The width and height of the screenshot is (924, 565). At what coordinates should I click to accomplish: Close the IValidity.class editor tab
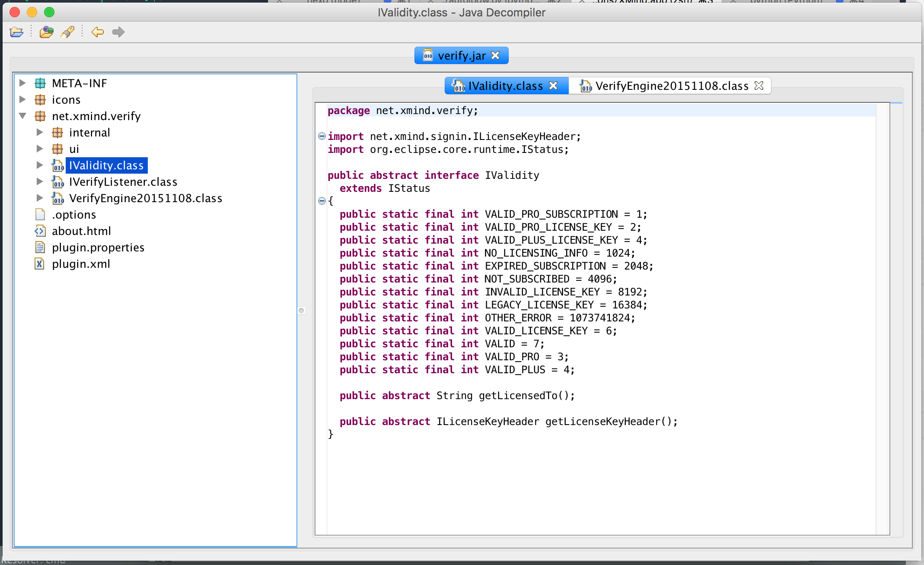[x=553, y=86]
